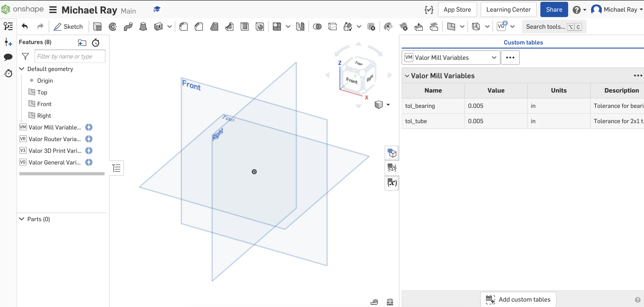Collapse the Parts (0) section
644x307 pixels.
[22, 219]
